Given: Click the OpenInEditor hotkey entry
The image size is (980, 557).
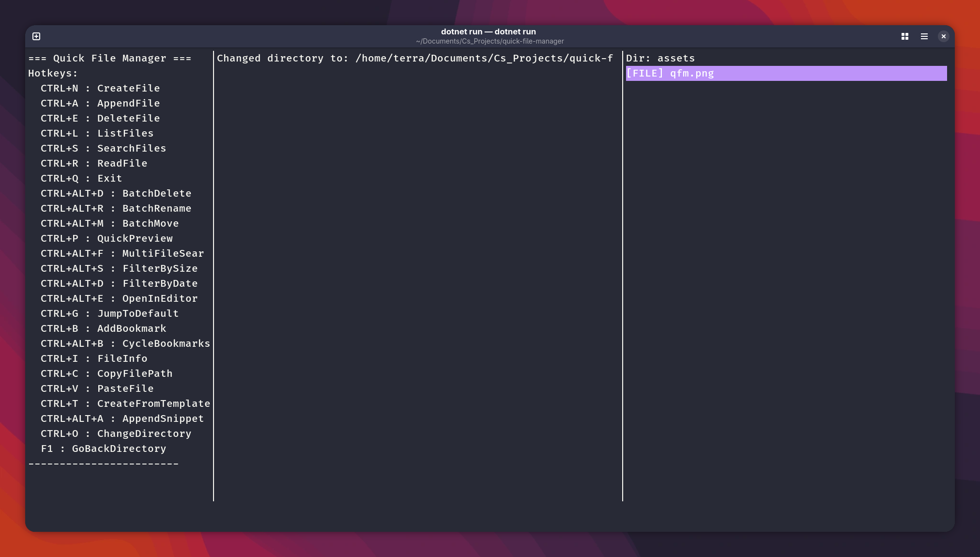Looking at the screenshot, I should pyautogui.click(x=119, y=299).
